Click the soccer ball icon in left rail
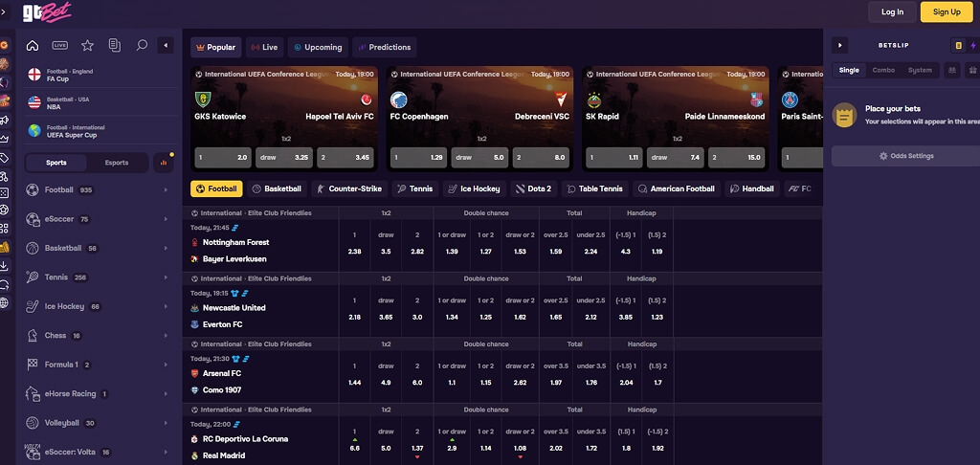980x465 pixels. (5, 210)
